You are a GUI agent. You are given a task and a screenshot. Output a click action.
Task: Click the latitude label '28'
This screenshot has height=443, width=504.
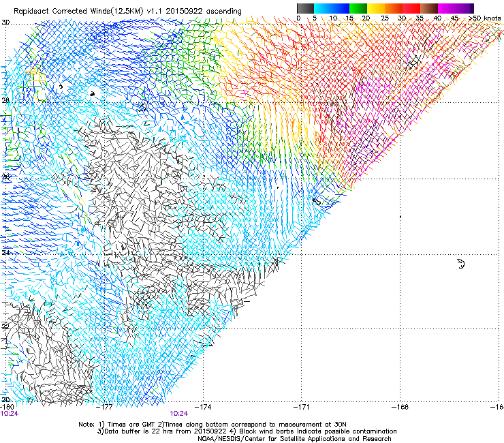[5, 100]
